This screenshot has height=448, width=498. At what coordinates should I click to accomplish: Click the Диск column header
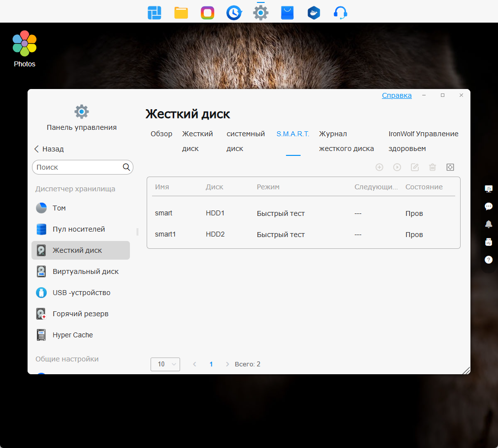click(215, 187)
